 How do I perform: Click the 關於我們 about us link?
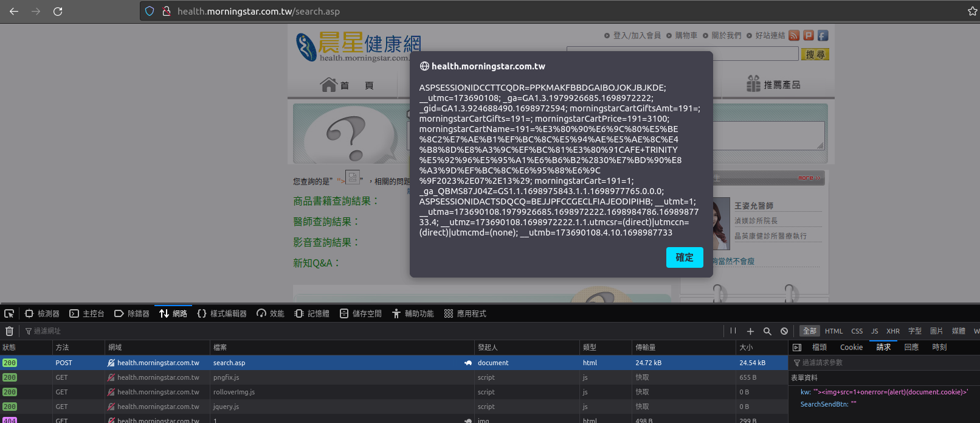[x=726, y=35]
